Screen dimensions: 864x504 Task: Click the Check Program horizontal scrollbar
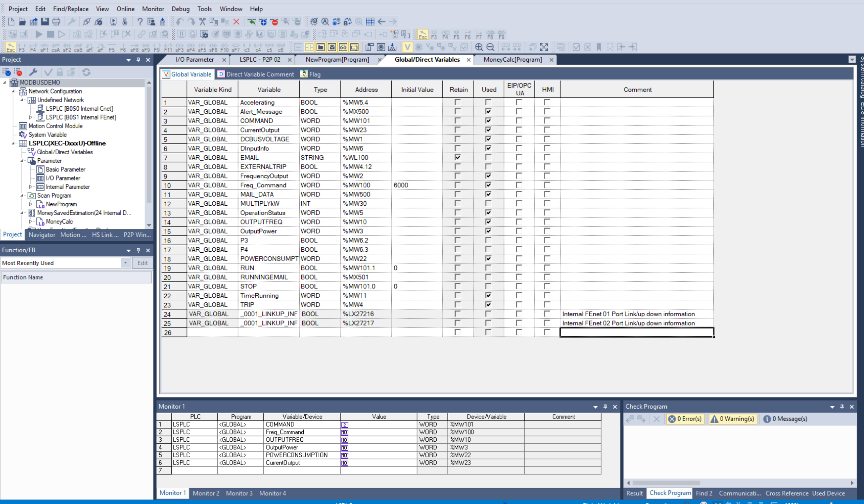[666, 483]
